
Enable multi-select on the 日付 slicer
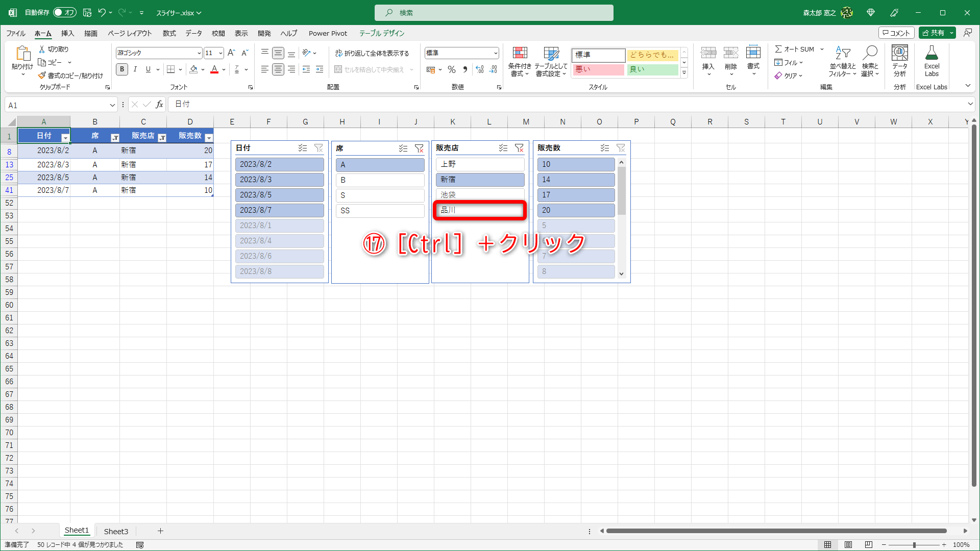[303, 148]
